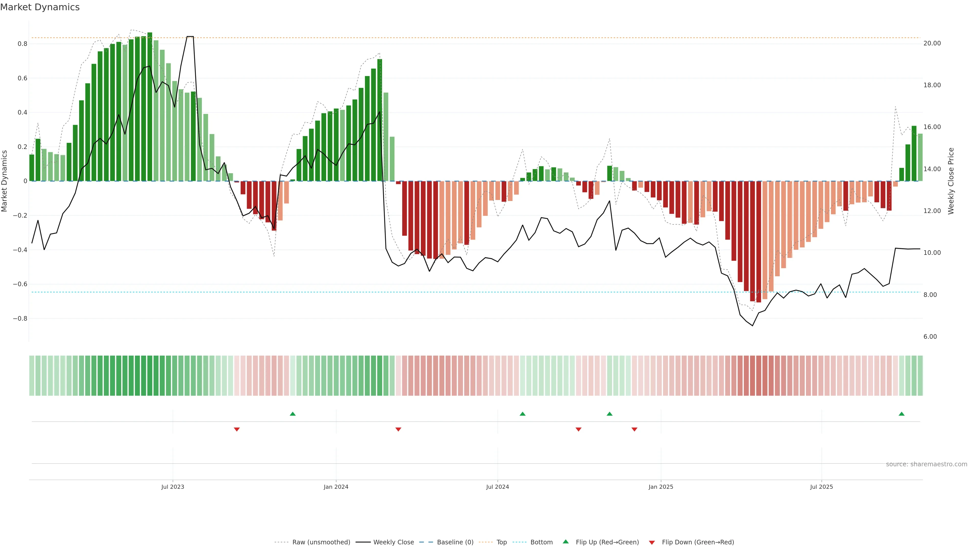Image resolution: width=980 pixels, height=551 pixels.
Task: Click the Jul 2025 x-axis label
Action: (821, 487)
